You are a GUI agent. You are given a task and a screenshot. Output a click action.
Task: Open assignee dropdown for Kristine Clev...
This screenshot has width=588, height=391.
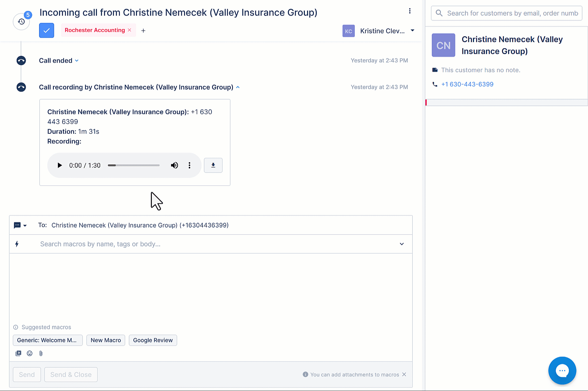coord(412,31)
